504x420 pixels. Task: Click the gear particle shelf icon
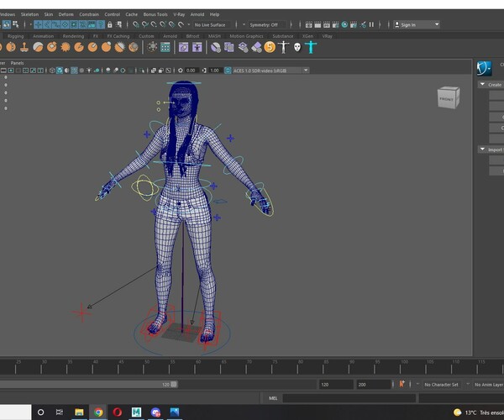coord(152,48)
